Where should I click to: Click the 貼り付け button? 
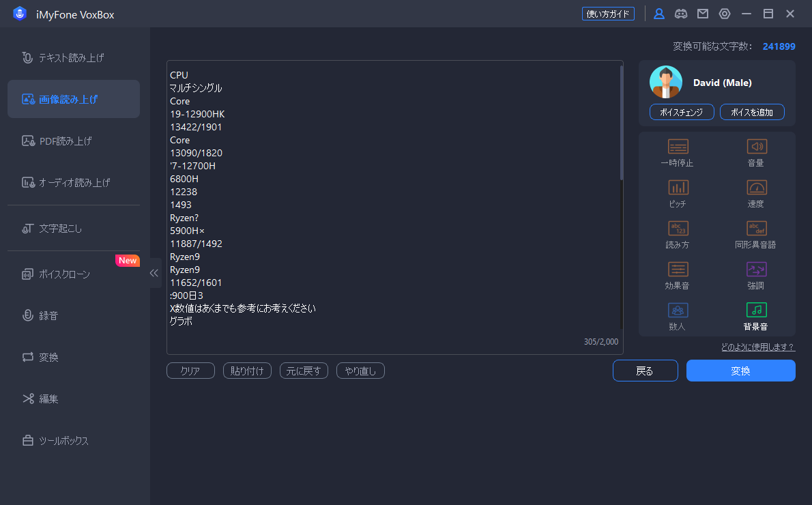[x=247, y=371]
